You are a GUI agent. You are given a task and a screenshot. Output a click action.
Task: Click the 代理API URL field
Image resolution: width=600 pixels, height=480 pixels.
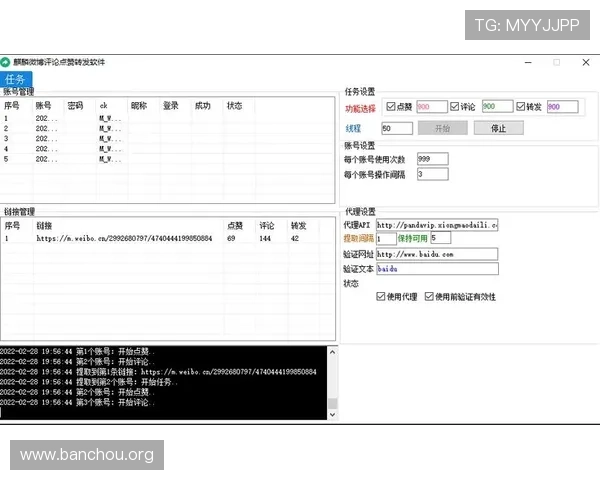[x=437, y=225]
